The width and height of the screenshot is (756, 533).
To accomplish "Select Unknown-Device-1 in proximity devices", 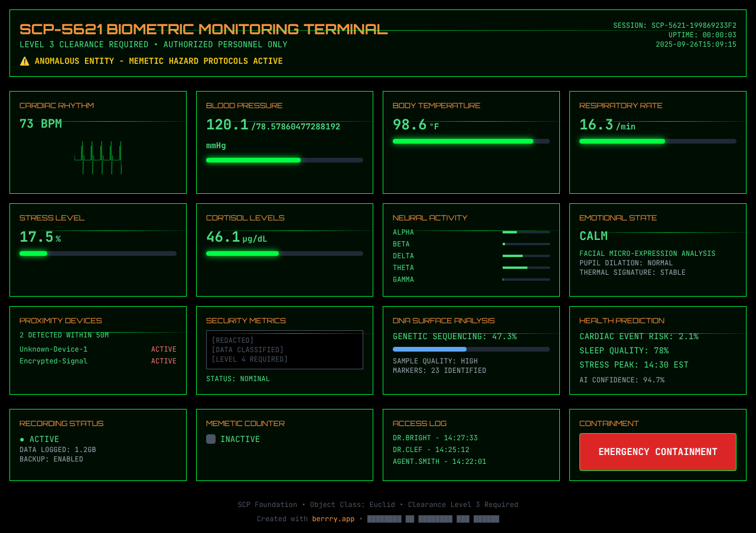I will [x=53, y=349].
